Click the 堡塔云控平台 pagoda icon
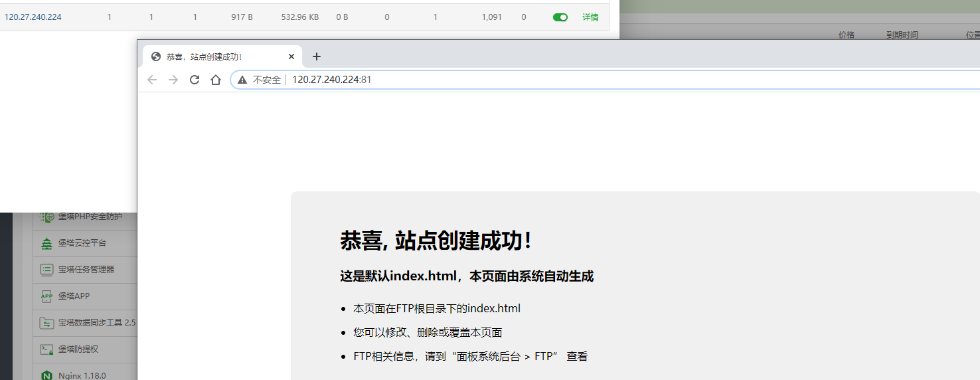The width and height of the screenshot is (980, 380). (x=46, y=243)
